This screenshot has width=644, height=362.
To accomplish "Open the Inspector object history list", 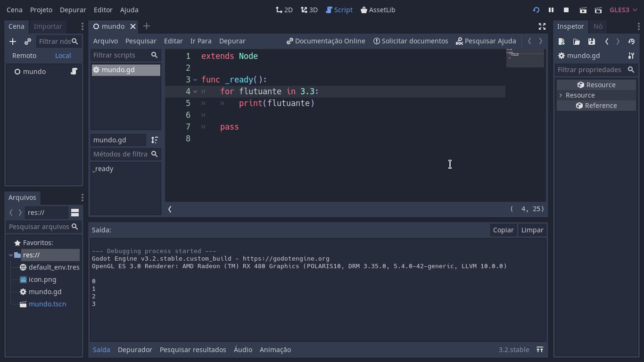I will 631,41.
